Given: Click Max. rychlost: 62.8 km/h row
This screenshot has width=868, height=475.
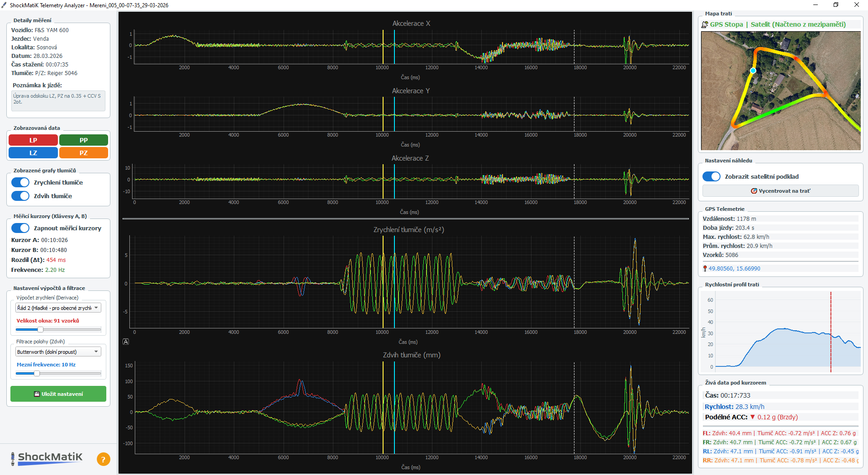Looking at the screenshot, I should coord(780,237).
